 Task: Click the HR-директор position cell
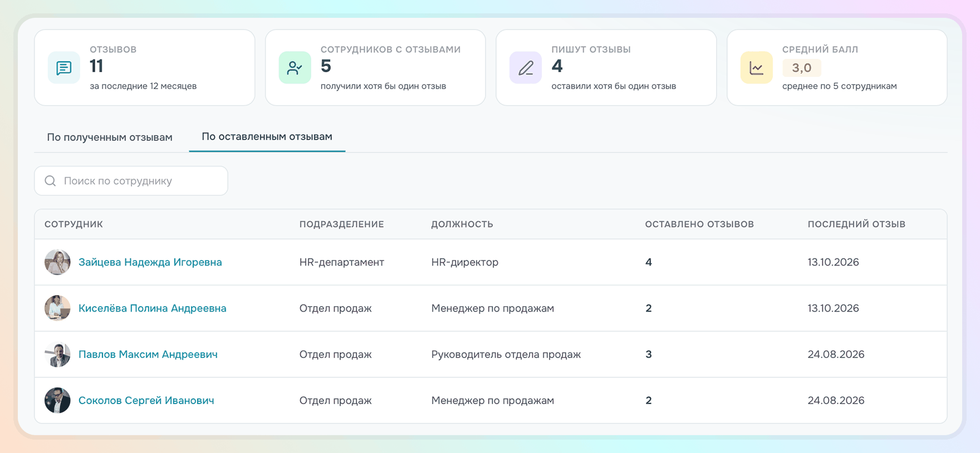tap(465, 262)
